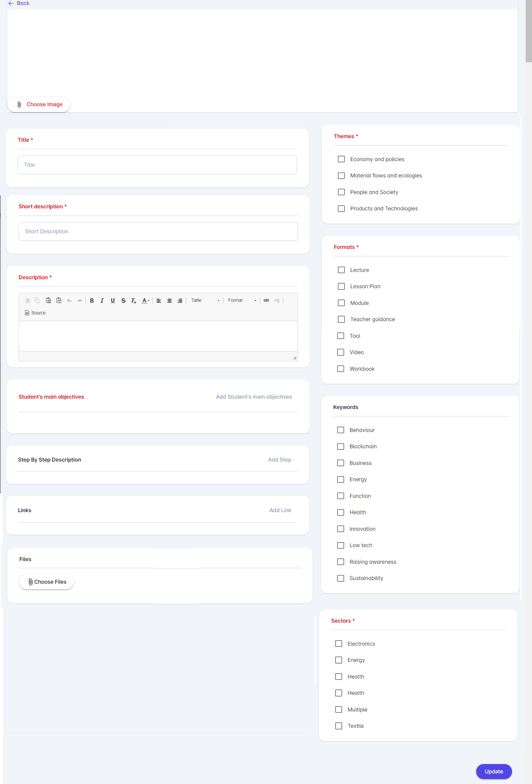Switch the editor to Source view
This screenshot has width=532, height=784.
[35, 313]
